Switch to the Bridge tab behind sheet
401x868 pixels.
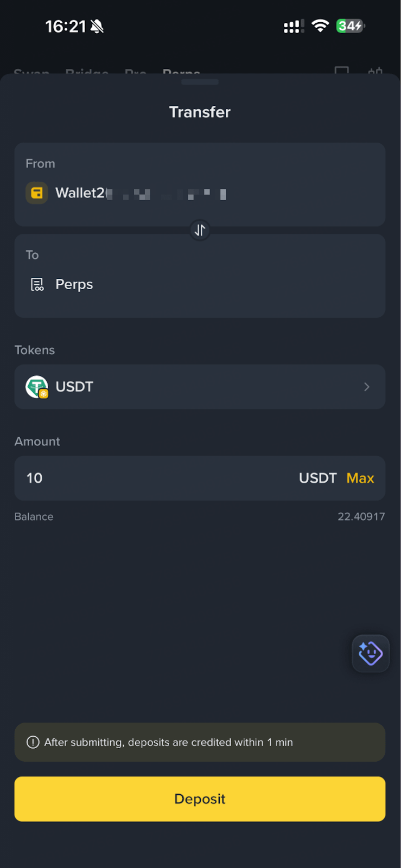[x=87, y=71]
